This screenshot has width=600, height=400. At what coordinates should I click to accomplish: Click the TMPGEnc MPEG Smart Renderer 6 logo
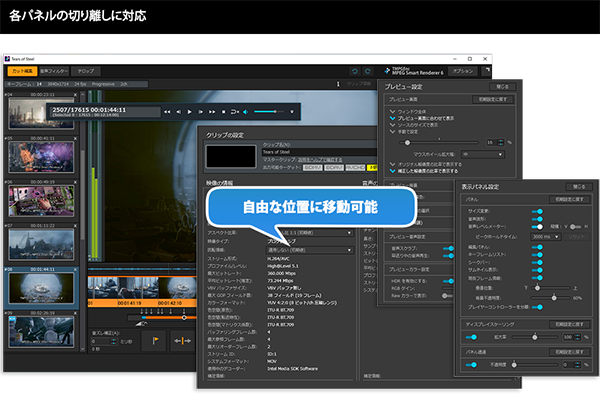[414, 71]
